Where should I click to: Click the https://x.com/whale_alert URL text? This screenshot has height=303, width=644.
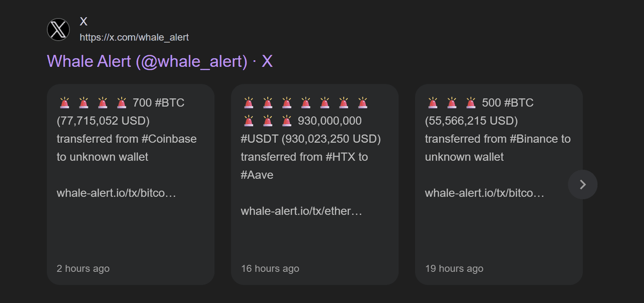coord(134,37)
